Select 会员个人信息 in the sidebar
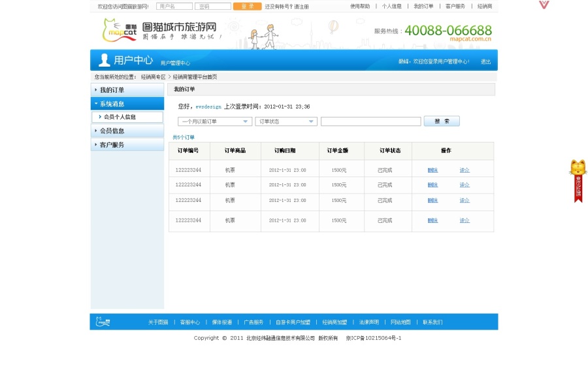 (127, 117)
